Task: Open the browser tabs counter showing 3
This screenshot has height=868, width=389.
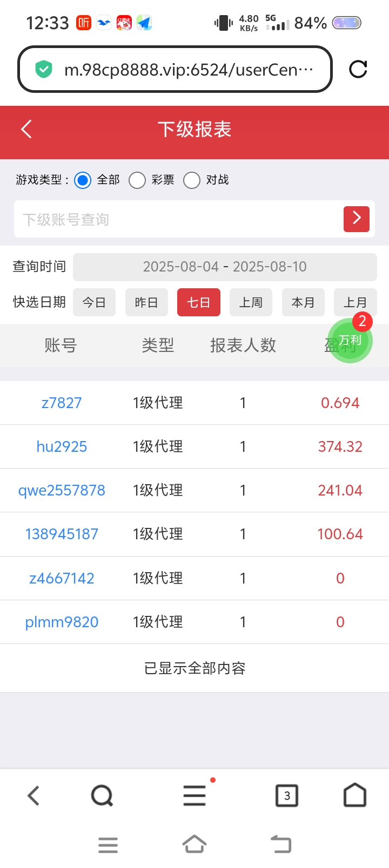Action: (x=287, y=795)
